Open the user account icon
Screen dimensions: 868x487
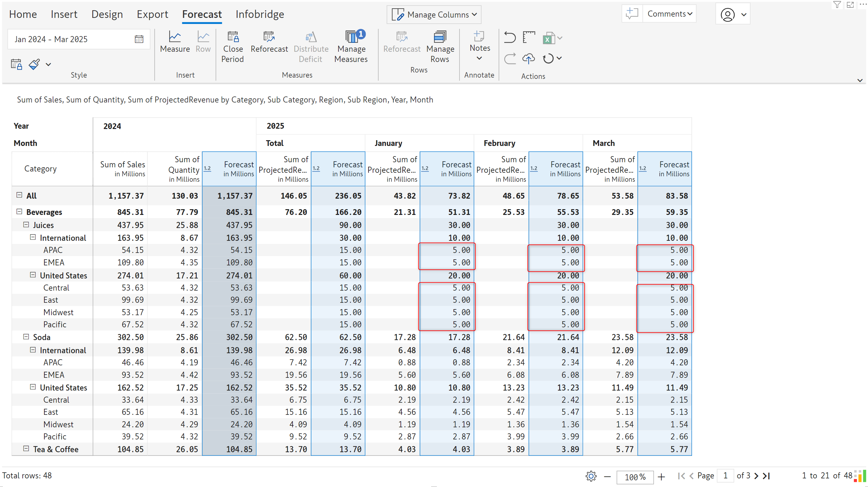point(727,14)
